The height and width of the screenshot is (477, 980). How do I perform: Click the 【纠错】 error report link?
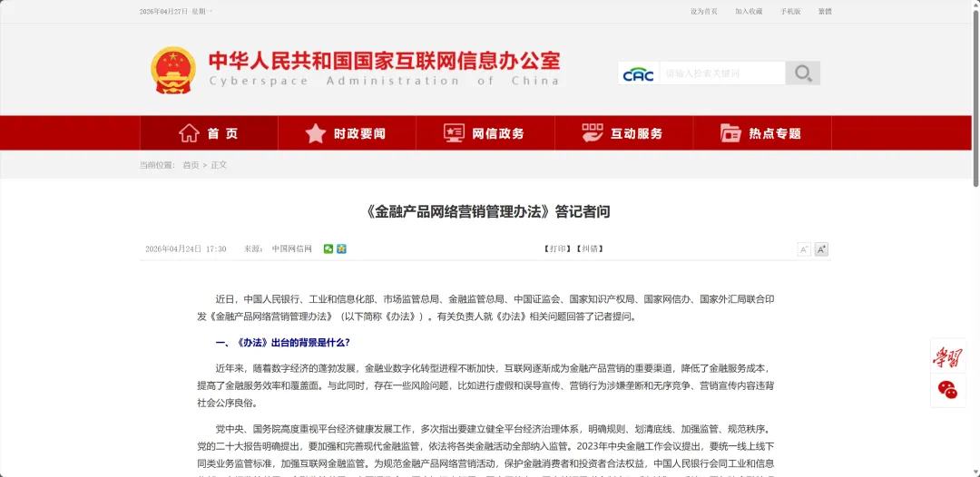(589, 248)
